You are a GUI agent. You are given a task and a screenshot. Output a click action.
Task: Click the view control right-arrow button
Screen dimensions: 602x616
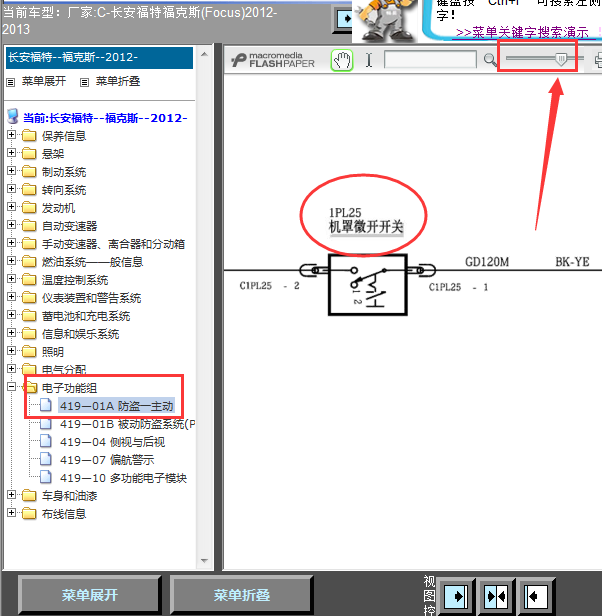click(x=456, y=597)
